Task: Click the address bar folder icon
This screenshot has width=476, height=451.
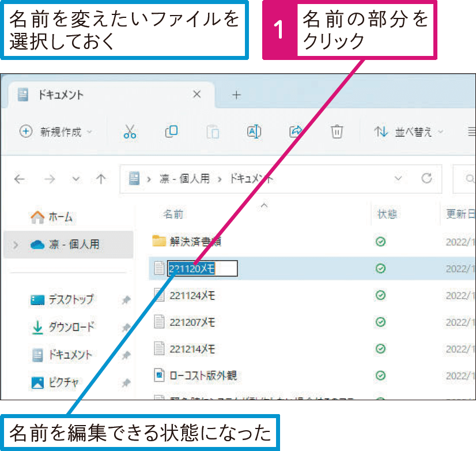Action: coord(134,178)
